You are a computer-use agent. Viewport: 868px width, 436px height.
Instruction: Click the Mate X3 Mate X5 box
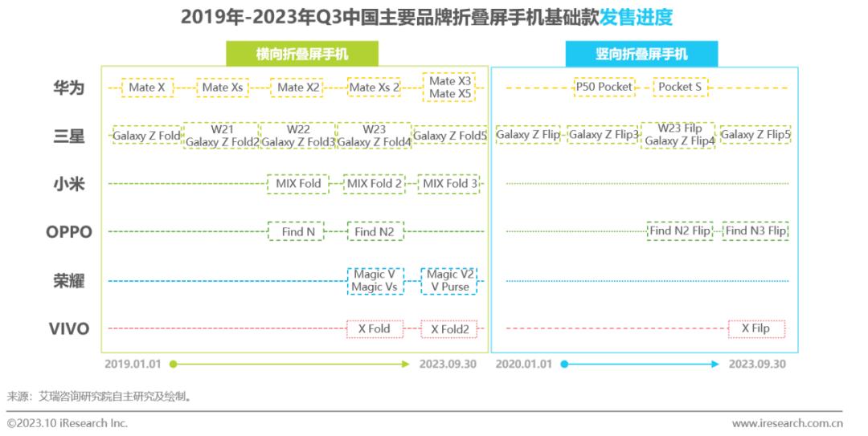[x=450, y=88]
